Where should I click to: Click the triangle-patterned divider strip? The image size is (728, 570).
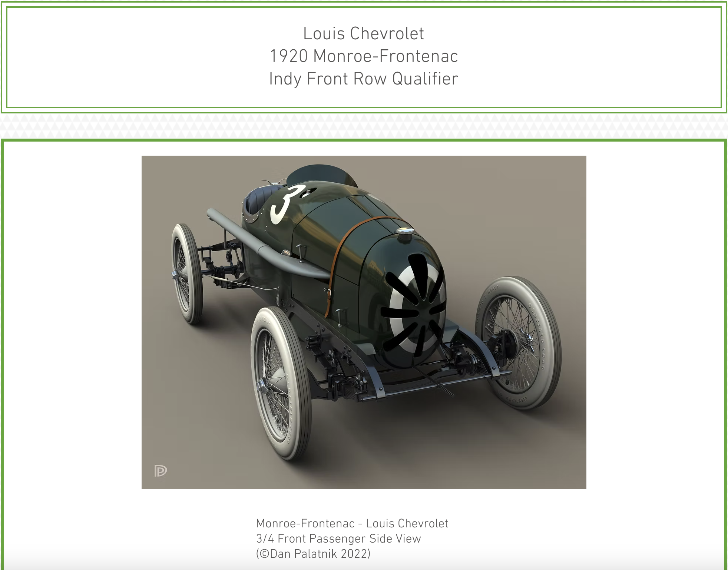tap(363, 126)
